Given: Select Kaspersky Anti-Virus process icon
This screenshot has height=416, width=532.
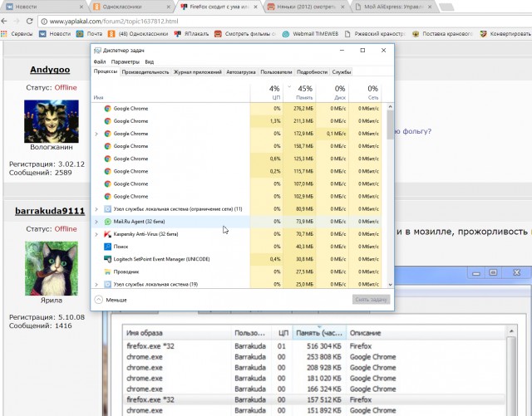Looking at the screenshot, I should click(x=107, y=234).
